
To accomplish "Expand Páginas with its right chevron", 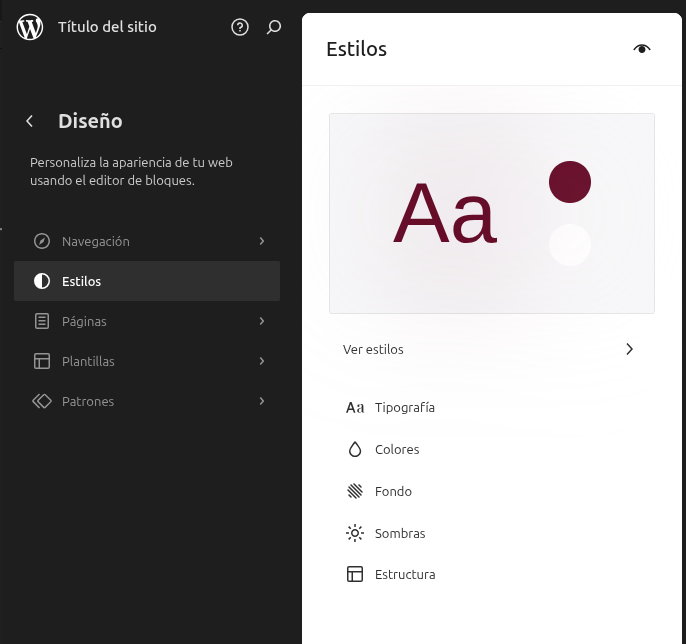I will [x=261, y=321].
